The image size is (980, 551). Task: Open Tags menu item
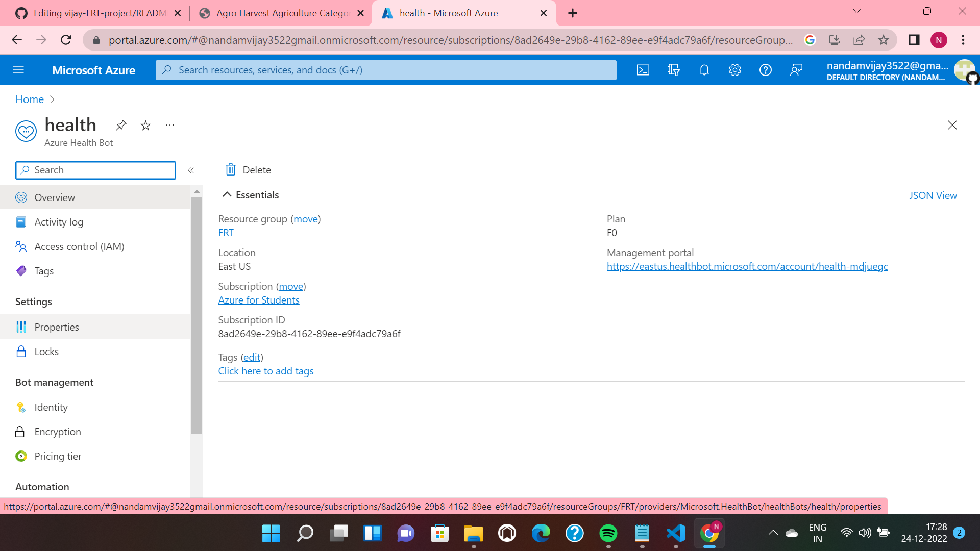point(95,271)
